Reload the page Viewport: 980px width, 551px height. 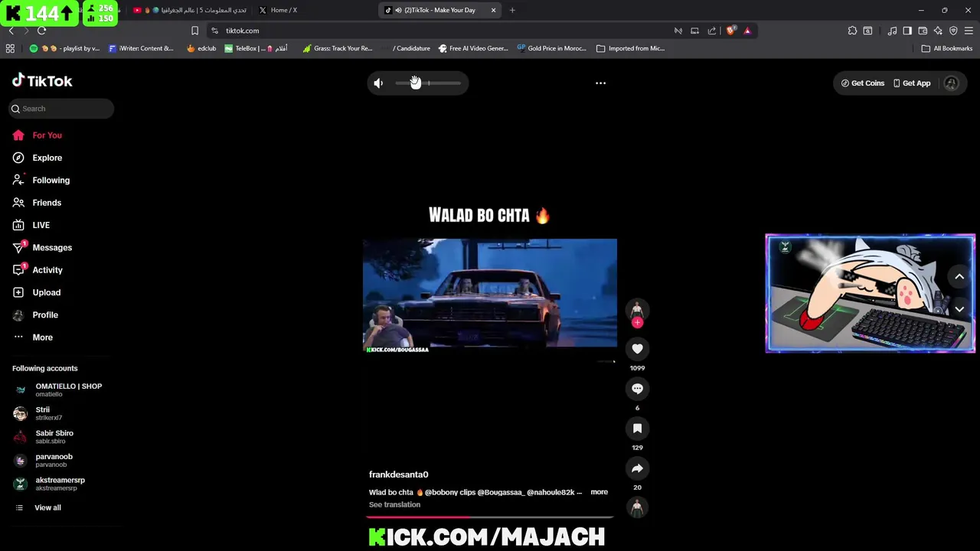[x=41, y=31]
